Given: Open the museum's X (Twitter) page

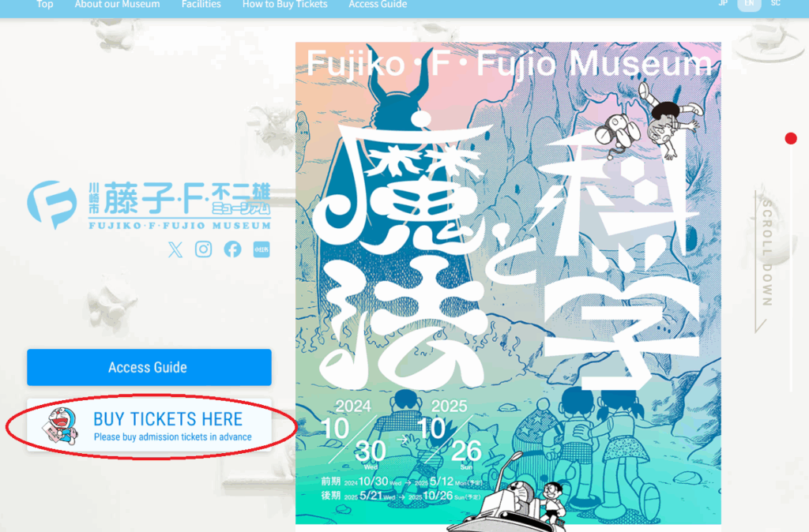Looking at the screenshot, I should point(175,249).
